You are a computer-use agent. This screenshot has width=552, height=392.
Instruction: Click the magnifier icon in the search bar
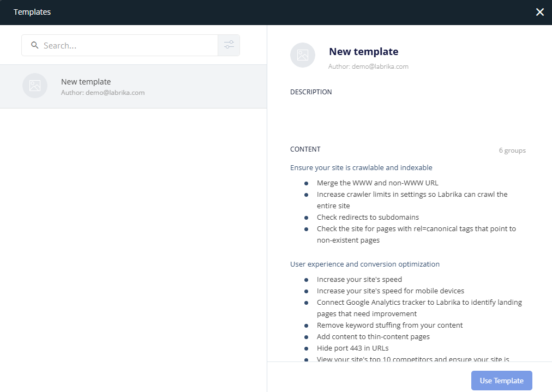[35, 45]
